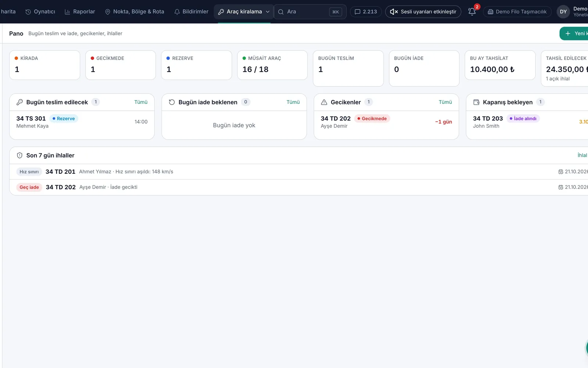Image resolution: width=588 pixels, height=368 pixels.
Task: Open the notifications bell icon
Action: pos(472,12)
